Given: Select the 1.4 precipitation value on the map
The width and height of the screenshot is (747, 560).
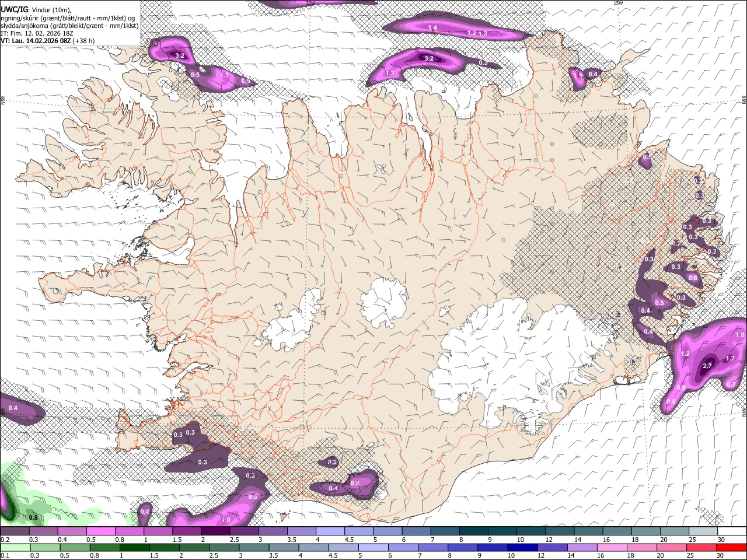Looking at the screenshot, I should coord(433,28).
